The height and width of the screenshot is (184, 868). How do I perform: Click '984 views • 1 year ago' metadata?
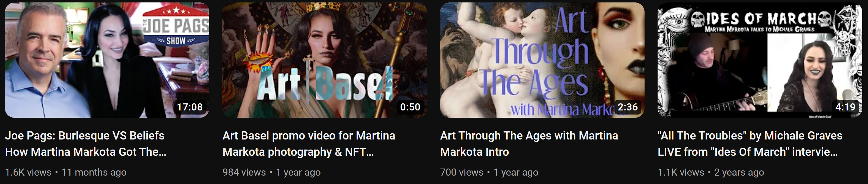[x=272, y=172]
